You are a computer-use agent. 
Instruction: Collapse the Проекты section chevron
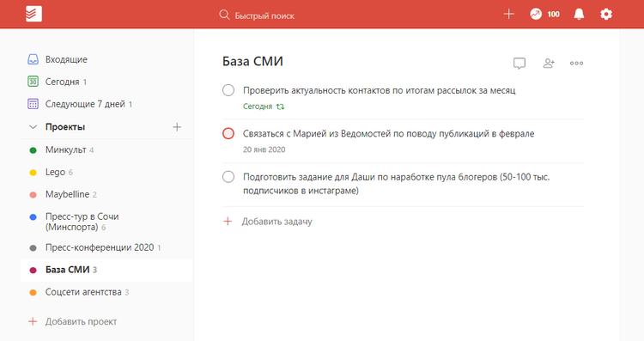coord(33,127)
